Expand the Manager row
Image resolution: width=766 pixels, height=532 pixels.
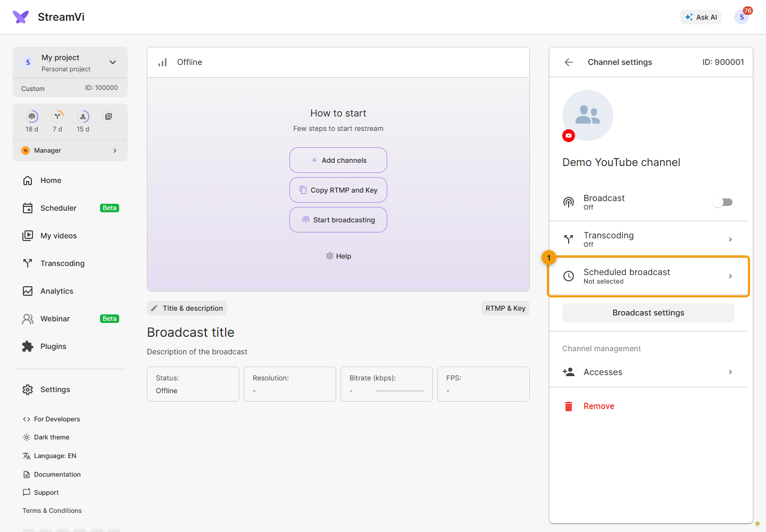(70, 151)
